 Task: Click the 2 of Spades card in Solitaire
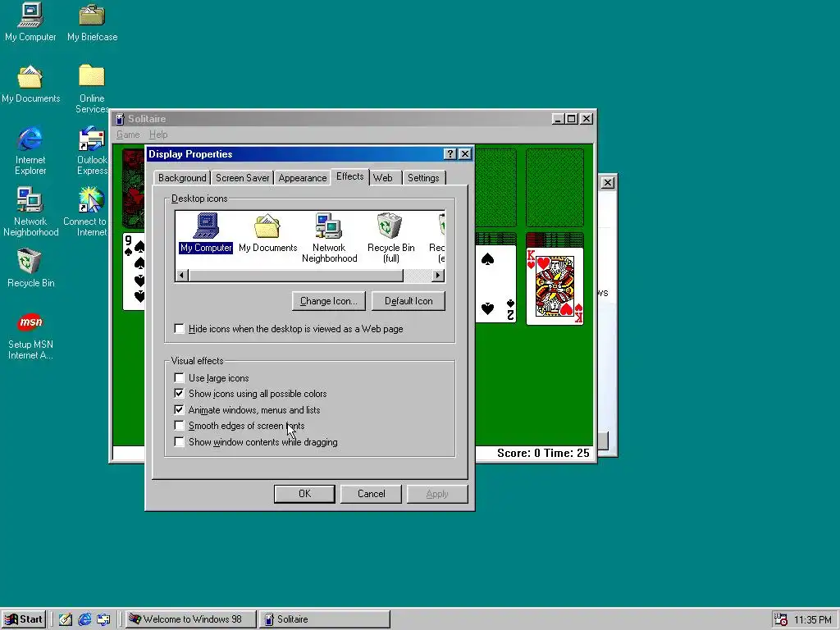click(495, 284)
